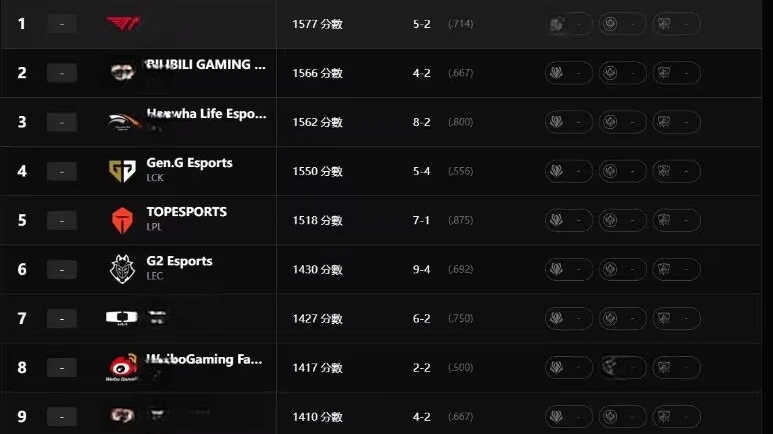
Task: Select the BILIBILI GAMING team name
Action: [x=206, y=65]
